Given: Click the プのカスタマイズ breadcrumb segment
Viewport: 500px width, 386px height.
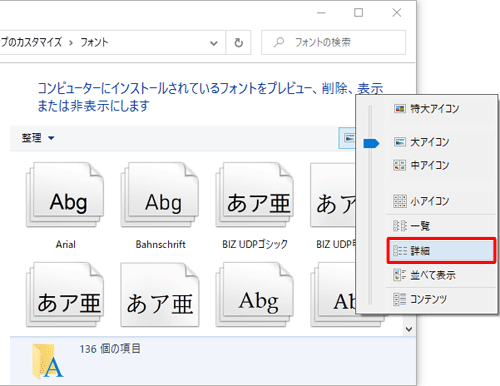Looking at the screenshot, I should [31, 42].
